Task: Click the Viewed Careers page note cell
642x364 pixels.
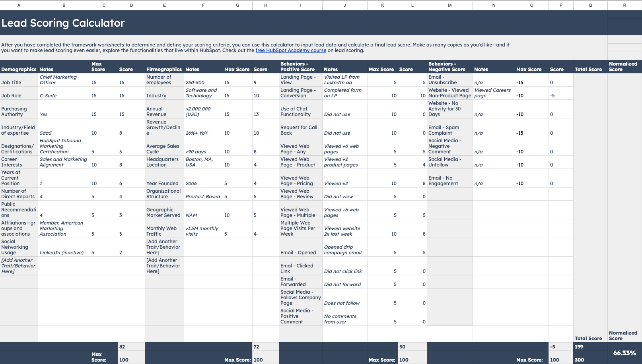Action: 492,93
